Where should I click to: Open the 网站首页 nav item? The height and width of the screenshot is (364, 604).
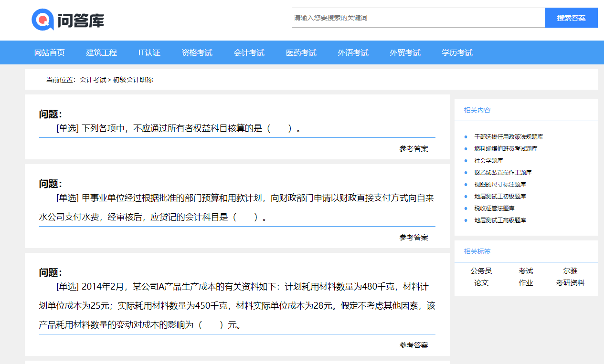pos(50,52)
